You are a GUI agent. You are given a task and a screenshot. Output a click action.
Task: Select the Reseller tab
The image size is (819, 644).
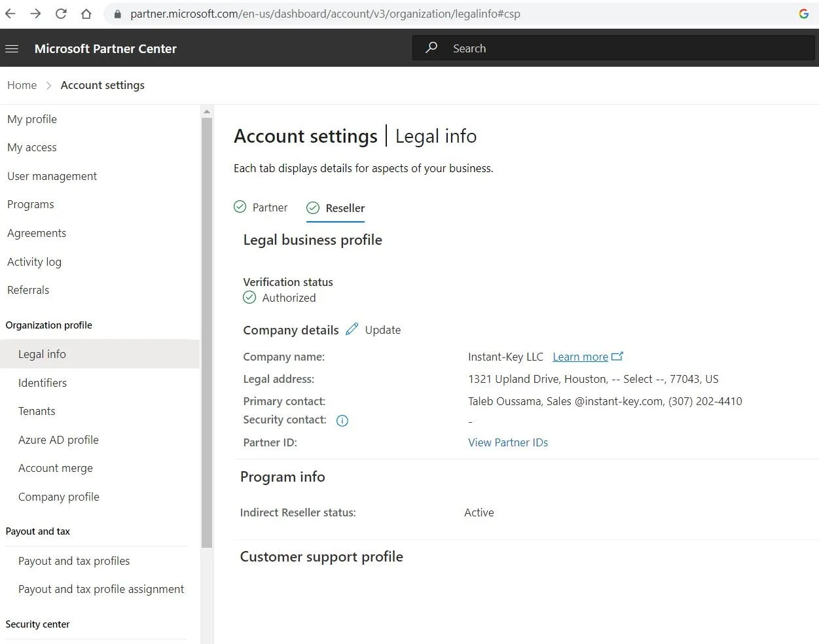pos(336,208)
